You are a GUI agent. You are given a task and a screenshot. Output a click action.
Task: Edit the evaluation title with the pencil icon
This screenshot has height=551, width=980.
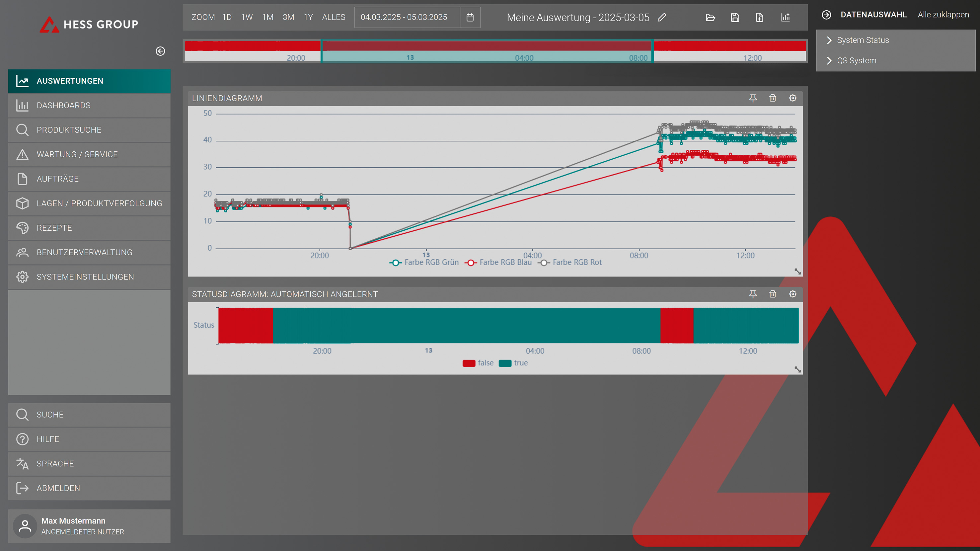662,18
